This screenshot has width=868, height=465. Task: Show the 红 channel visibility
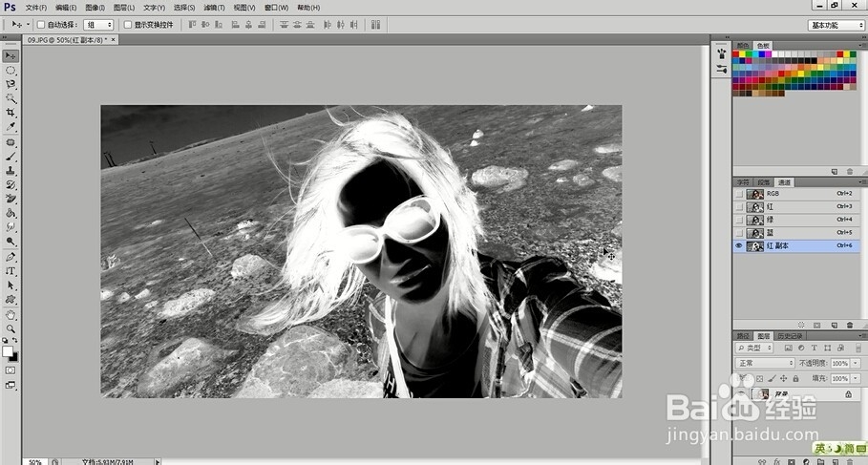(x=739, y=206)
